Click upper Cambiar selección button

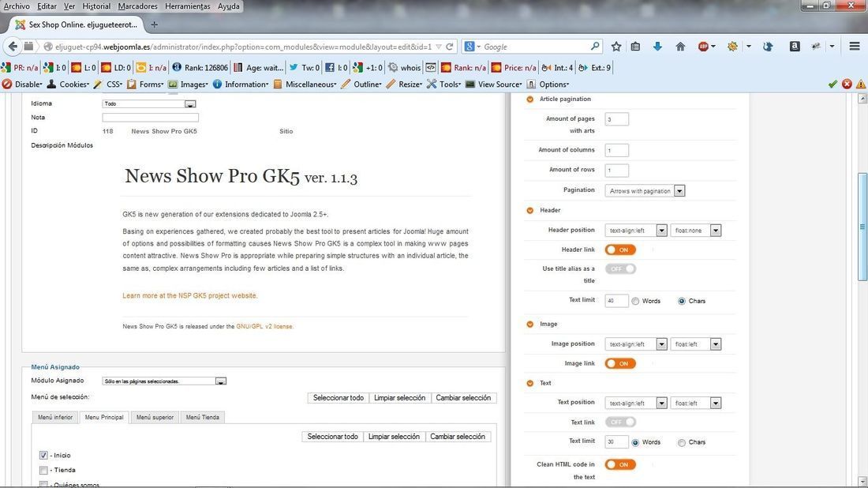[463, 398]
